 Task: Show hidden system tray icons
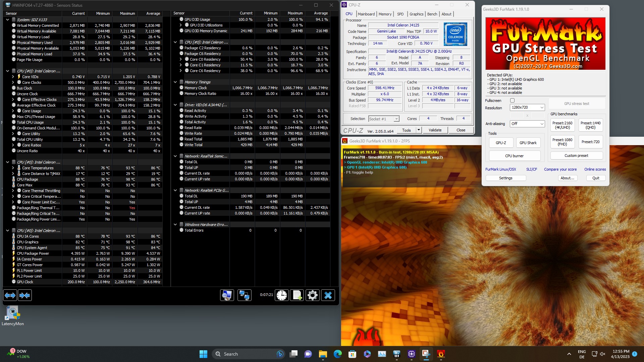pyautogui.click(x=569, y=354)
